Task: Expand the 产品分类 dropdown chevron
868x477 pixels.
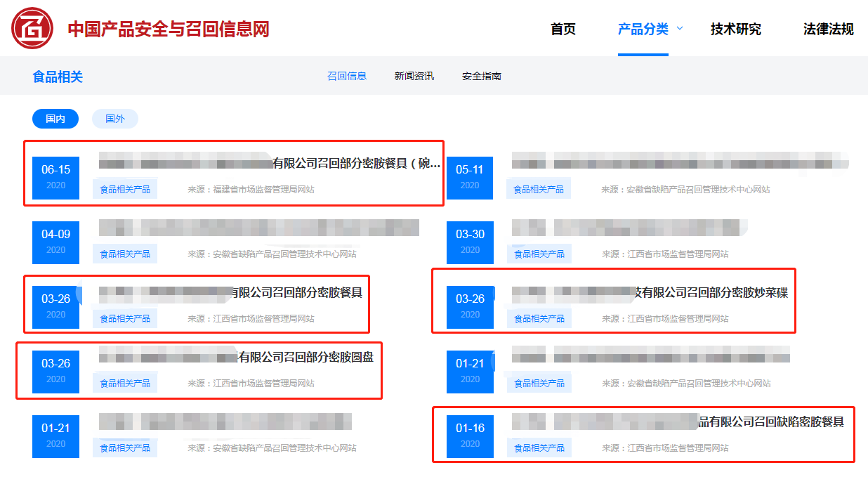Action: point(679,29)
